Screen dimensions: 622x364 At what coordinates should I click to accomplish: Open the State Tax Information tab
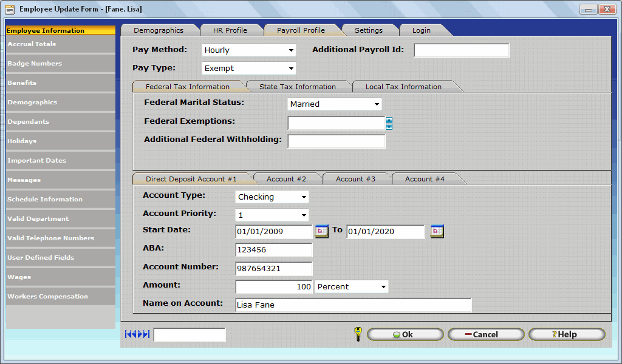[x=298, y=86]
